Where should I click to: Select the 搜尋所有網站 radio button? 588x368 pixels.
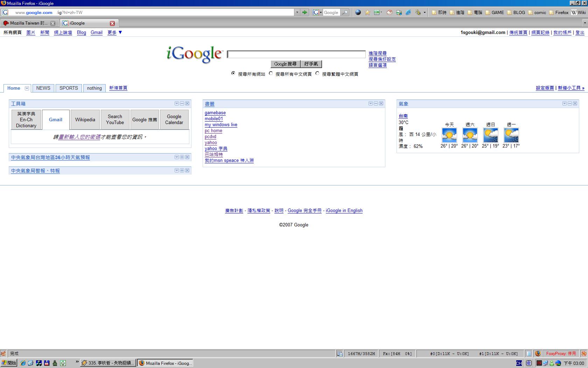click(x=233, y=73)
